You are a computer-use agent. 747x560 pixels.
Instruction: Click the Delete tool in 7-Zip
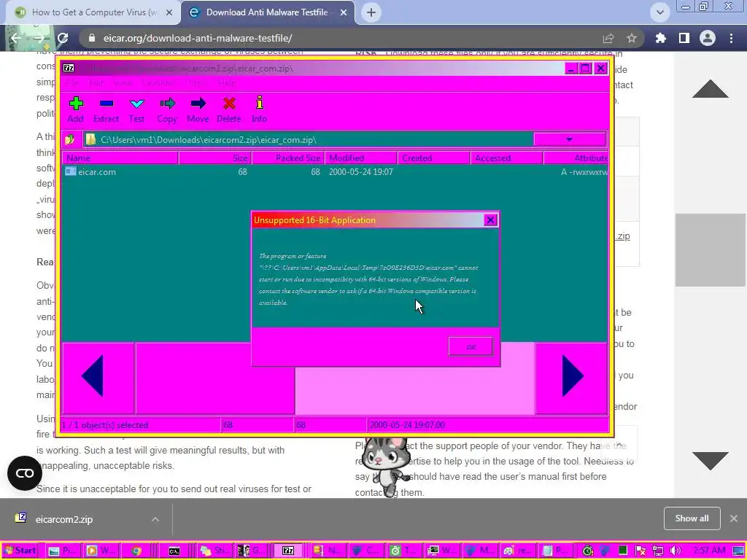pos(228,110)
